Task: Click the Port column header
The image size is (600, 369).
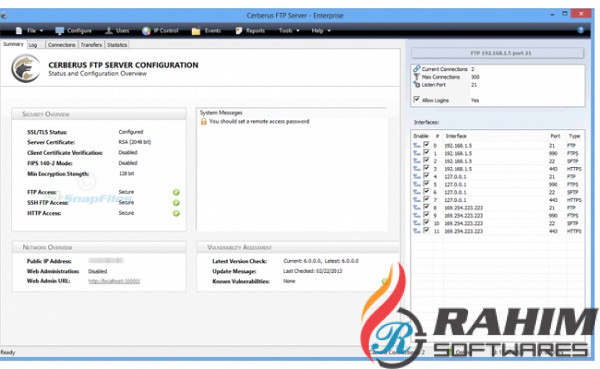Action: click(x=555, y=136)
